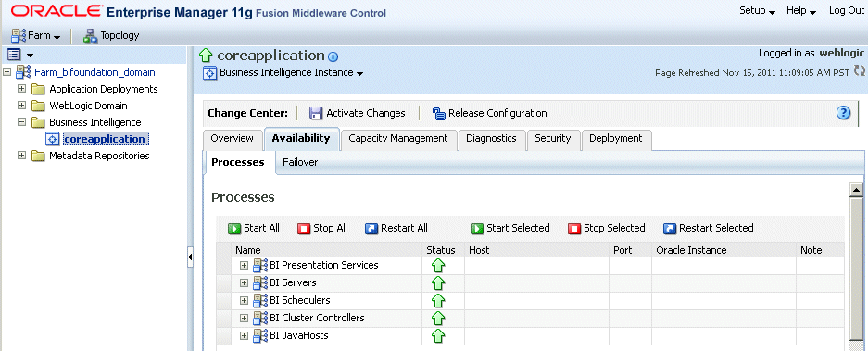
Task: Click Stop Selected
Action: 607,228
